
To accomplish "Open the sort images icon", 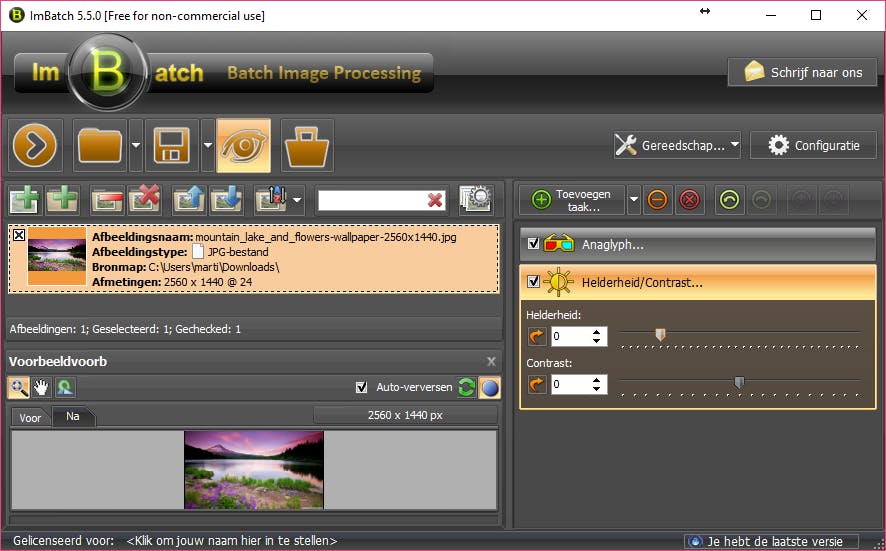I will tap(271, 199).
